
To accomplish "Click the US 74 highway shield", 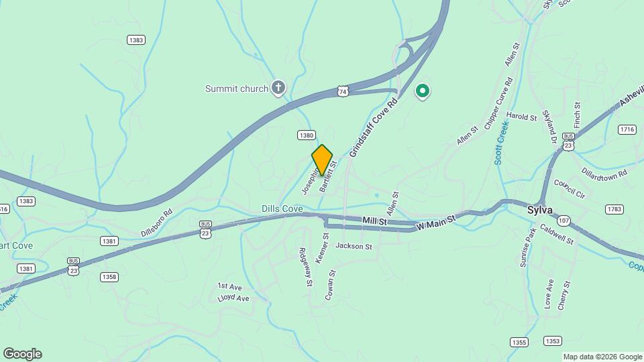I will tap(343, 91).
